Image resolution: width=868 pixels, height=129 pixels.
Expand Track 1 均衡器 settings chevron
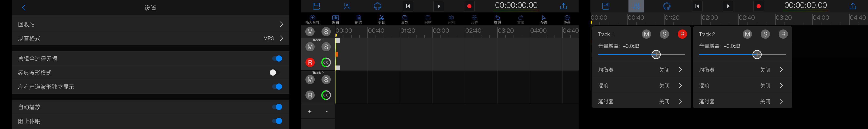pyautogui.click(x=680, y=70)
